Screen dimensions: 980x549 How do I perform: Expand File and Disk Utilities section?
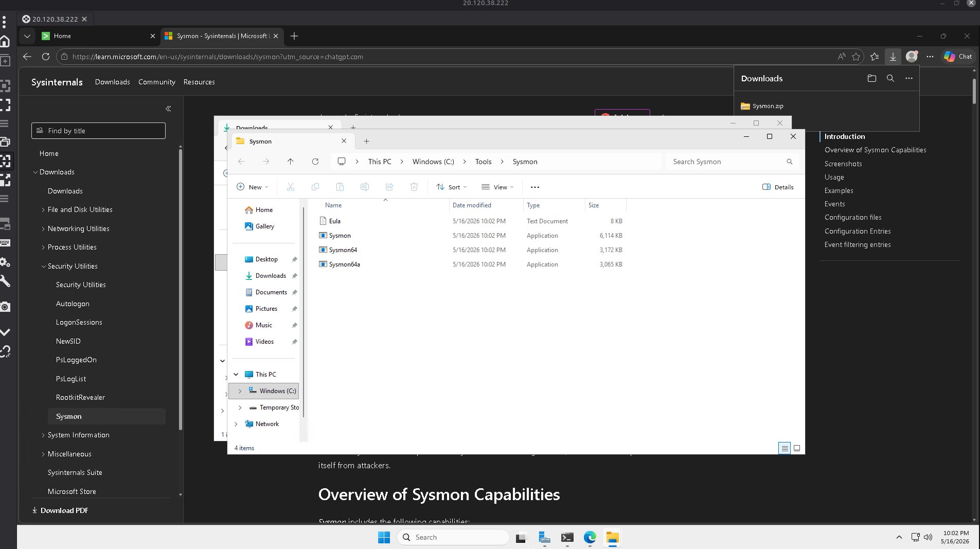tap(43, 209)
